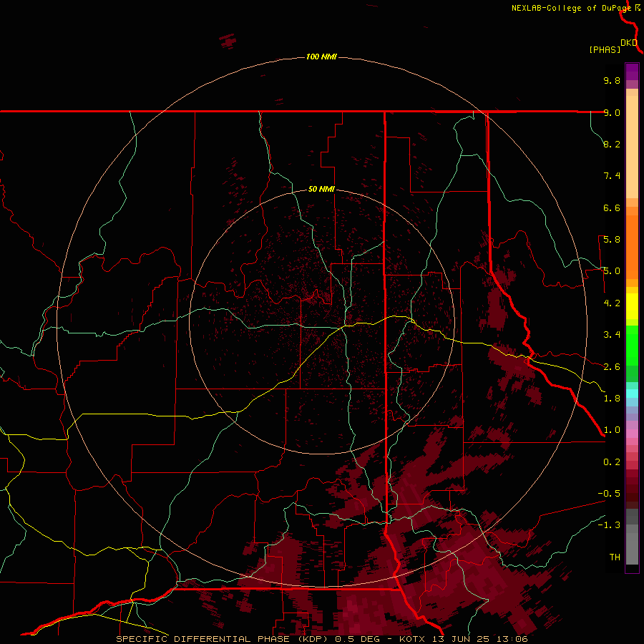The width and height of the screenshot is (644, 644).
Task: Click the 6.6 legend value
Action: [x=612, y=208]
